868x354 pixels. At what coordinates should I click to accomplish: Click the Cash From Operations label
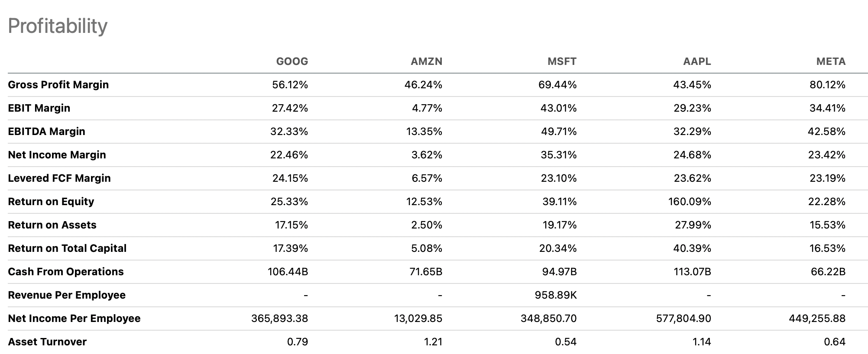coord(66,272)
